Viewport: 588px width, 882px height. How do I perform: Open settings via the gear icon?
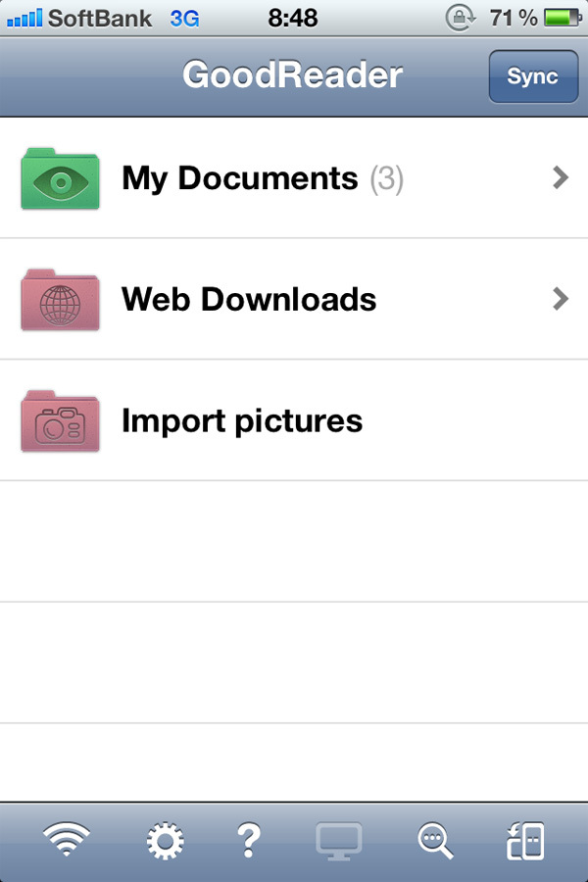pyautogui.click(x=166, y=841)
